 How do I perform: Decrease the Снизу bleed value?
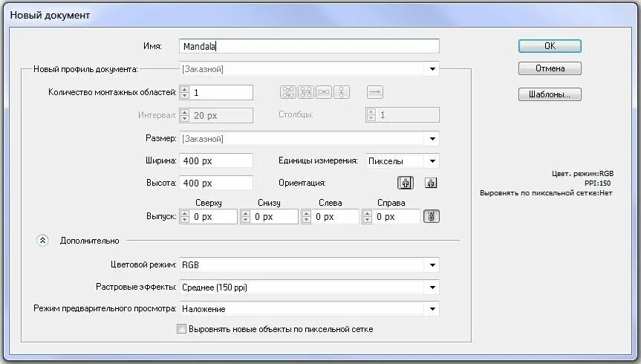pyautogui.click(x=245, y=220)
